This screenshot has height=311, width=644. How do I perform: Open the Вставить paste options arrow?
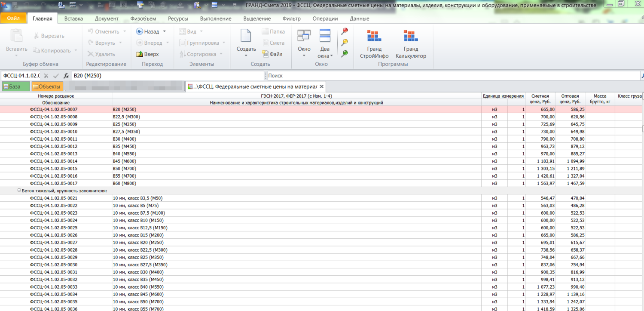click(16, 55)
